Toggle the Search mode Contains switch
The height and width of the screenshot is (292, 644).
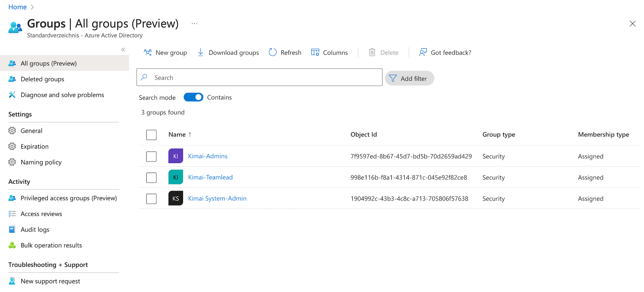193,97
